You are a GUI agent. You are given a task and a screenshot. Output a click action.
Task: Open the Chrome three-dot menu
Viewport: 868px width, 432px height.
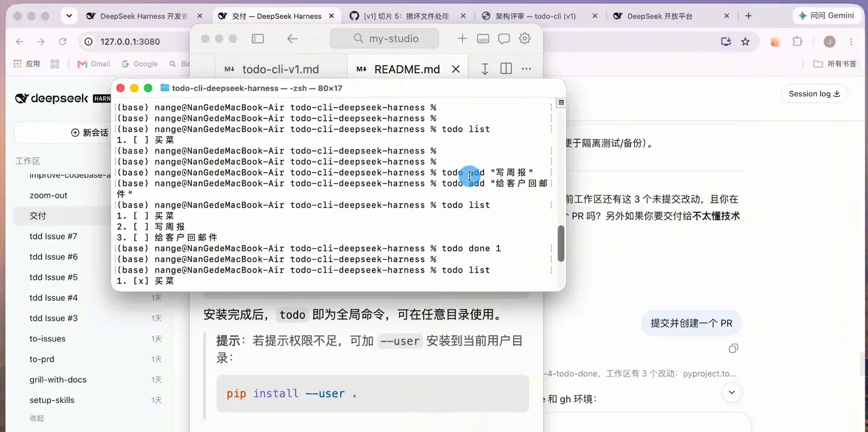click(851, 41)
